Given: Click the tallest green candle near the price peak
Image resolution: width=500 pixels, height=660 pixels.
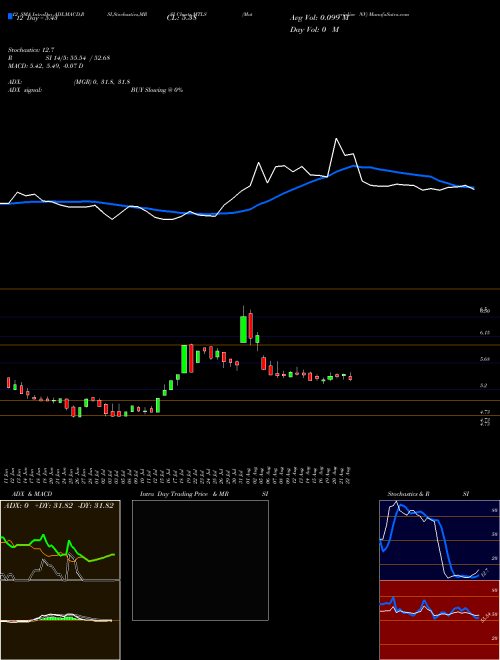Looking at the screenshot, I should click(243, 329).
